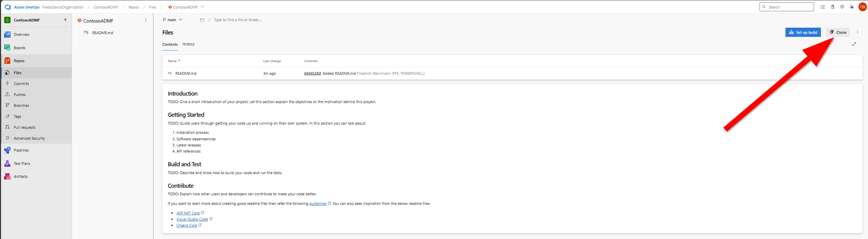Viewport: 868px width, 239px height.
Task: Click the Azure DevOps logo icon
Action: [8, 7]
